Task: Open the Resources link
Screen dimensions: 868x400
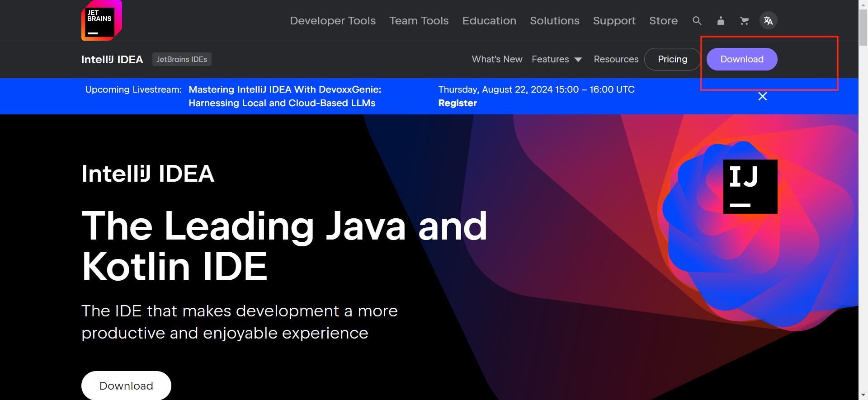Action: tap(616, 59)
